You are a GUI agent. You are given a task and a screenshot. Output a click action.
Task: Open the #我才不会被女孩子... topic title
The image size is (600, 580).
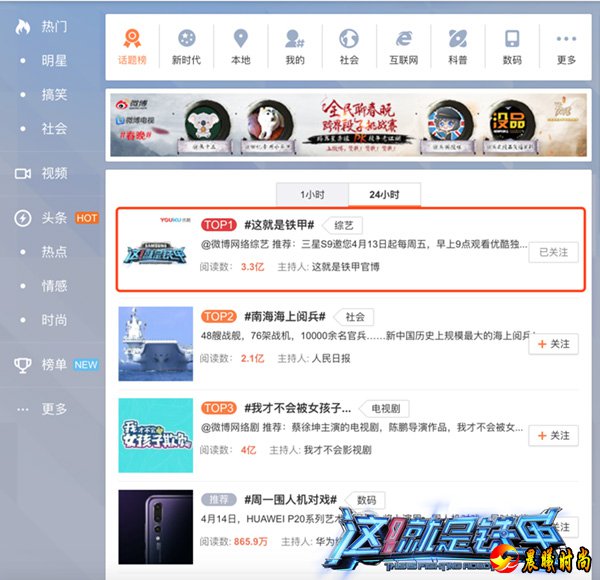coord(298,408)
